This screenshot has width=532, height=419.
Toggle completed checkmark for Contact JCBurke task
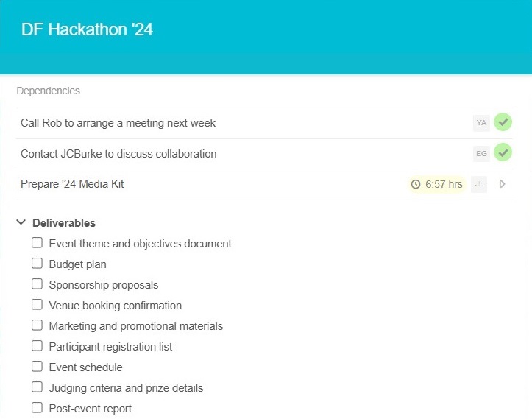pyautogui.click(x=503, y=154)
